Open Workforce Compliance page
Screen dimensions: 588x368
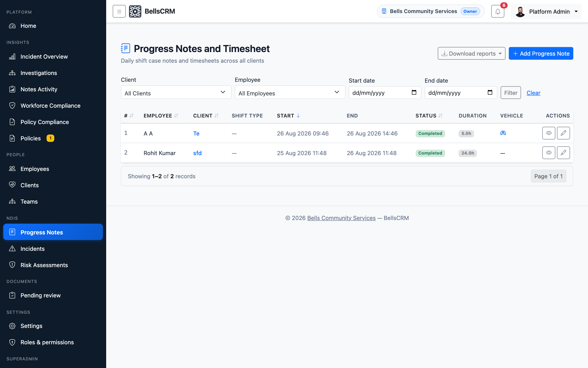(x=53, y=106)
